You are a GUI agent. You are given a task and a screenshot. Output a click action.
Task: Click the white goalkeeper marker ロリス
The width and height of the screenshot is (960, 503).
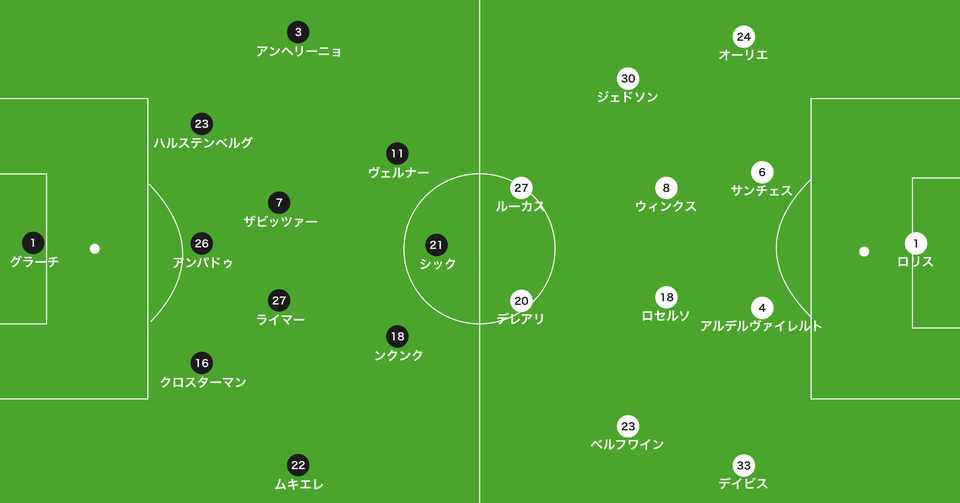(x=915, y=243)
